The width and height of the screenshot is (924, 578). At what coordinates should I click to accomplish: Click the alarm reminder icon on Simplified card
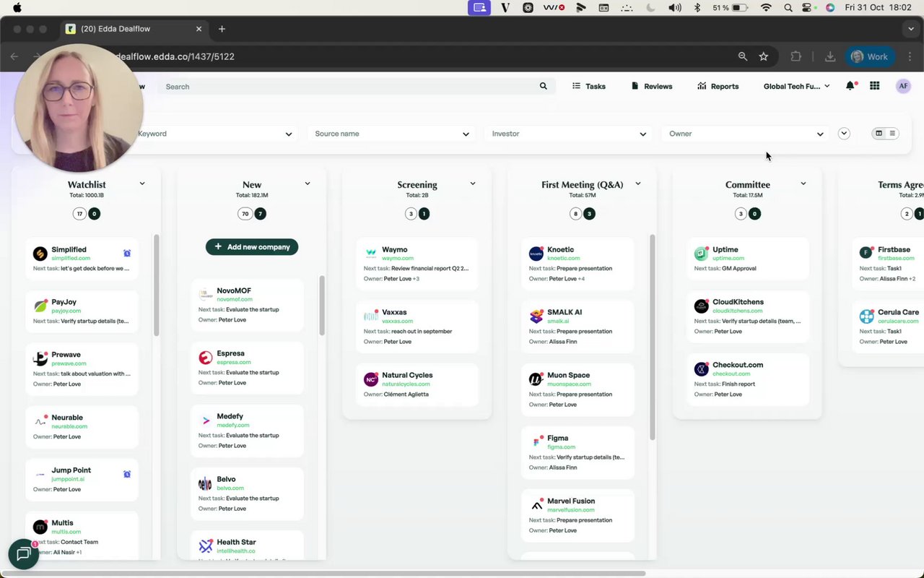click(127, 253)
